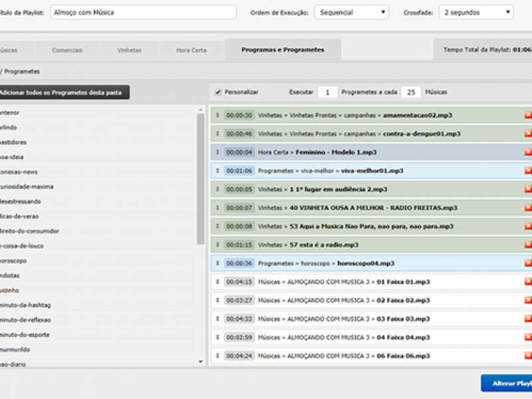The image size is (532, 399).
Task: Open the boa-ideia folder
Action: coord(12,157)
